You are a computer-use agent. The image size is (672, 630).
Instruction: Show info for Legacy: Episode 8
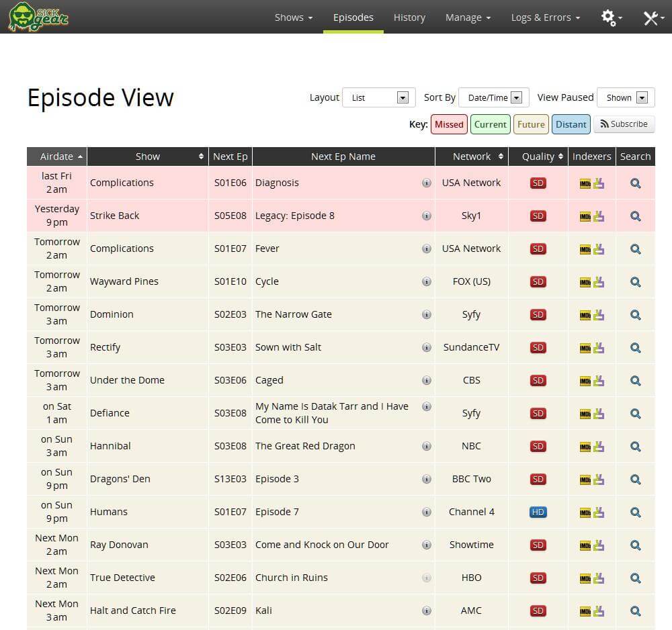click(x=427, y=216)
